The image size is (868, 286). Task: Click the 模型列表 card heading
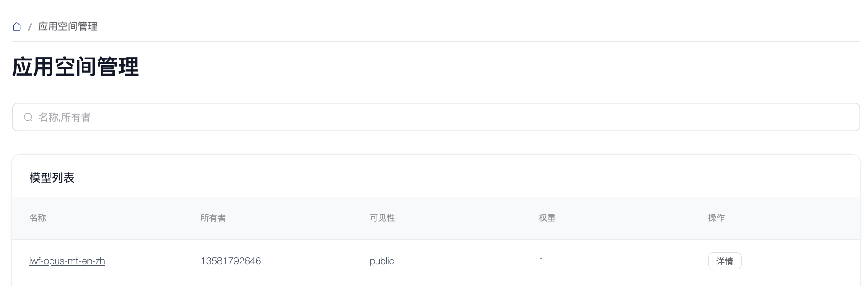52,178
